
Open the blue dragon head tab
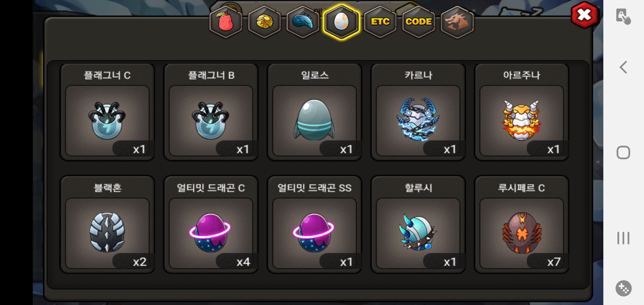click(303, 22)
